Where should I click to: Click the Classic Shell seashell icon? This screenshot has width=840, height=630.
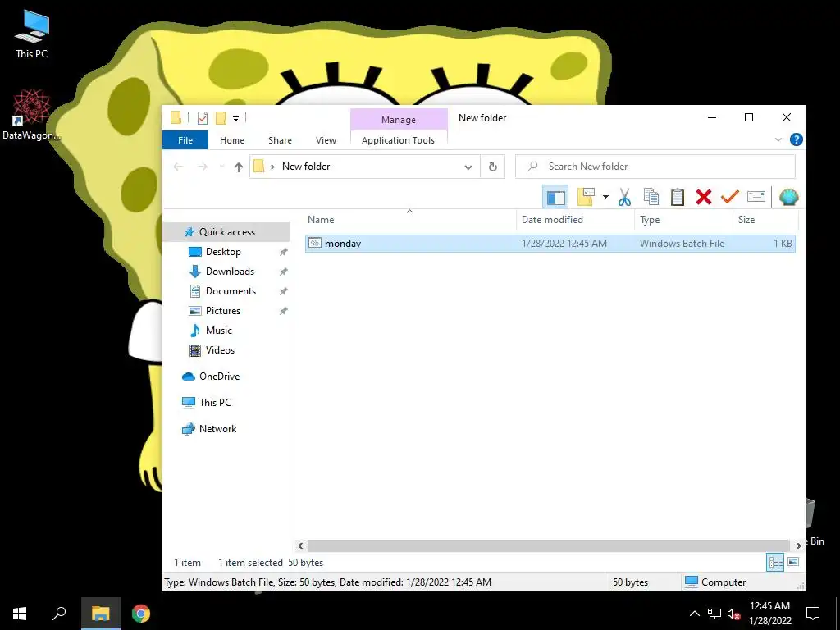(x=788, y=197)
